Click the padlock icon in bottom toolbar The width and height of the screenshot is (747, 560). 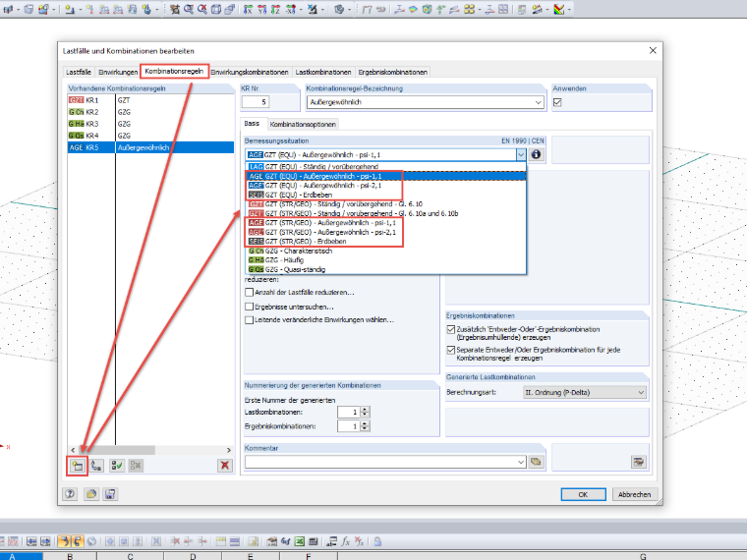coord(377,541)
